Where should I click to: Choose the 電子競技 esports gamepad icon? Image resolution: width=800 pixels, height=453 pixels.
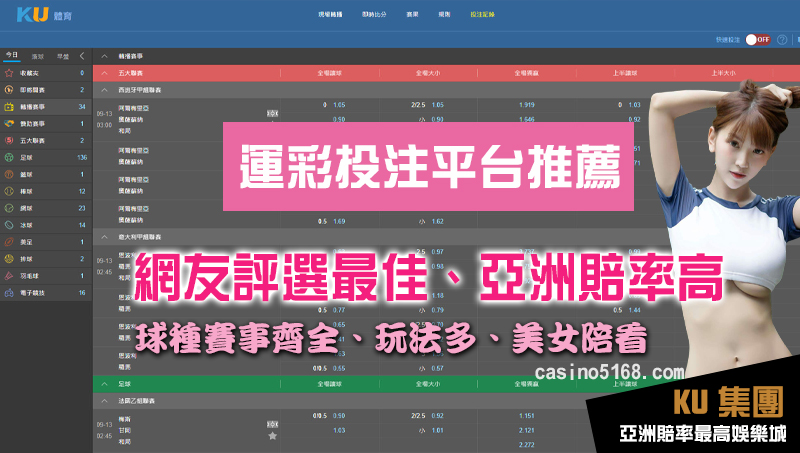click(x=9, y=293)
